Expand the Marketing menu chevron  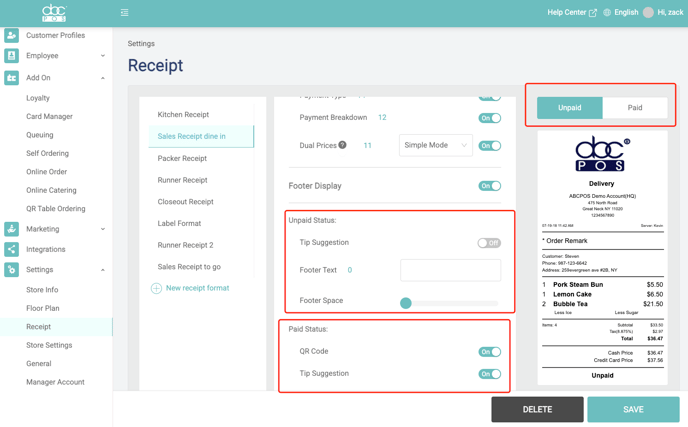coord(103,229)
